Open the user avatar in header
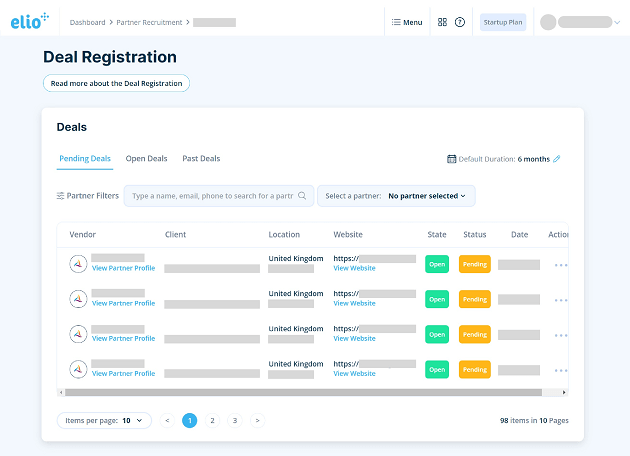 pyautogui.click(x=548, y=22)
